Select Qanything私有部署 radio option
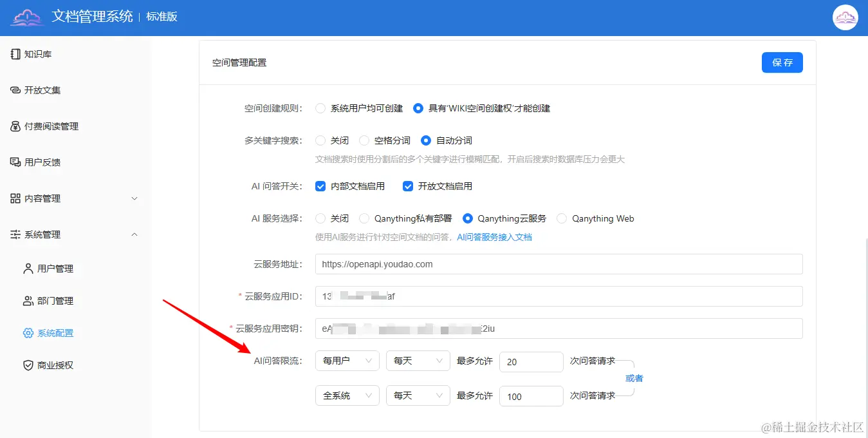 (x=364, y=218)
